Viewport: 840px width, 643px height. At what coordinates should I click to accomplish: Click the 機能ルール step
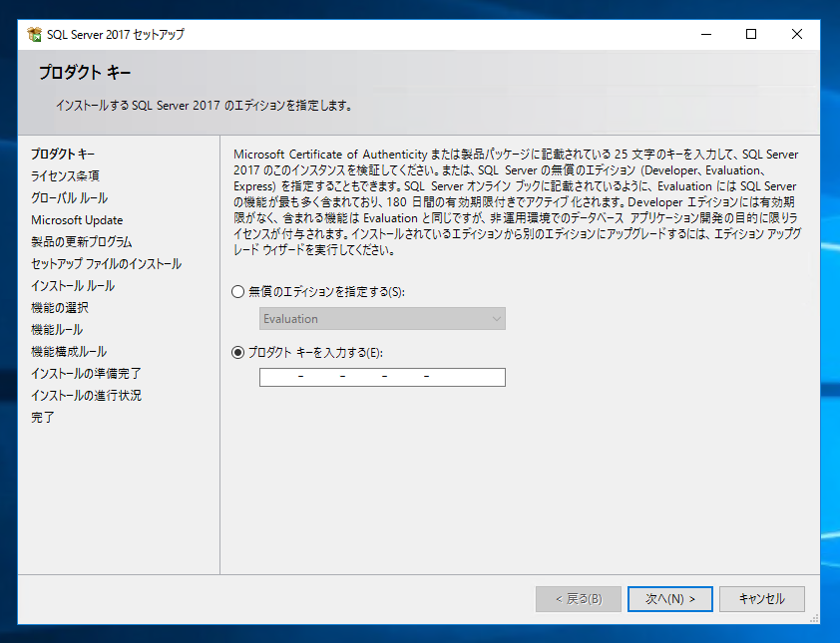[x=57, y=330]
